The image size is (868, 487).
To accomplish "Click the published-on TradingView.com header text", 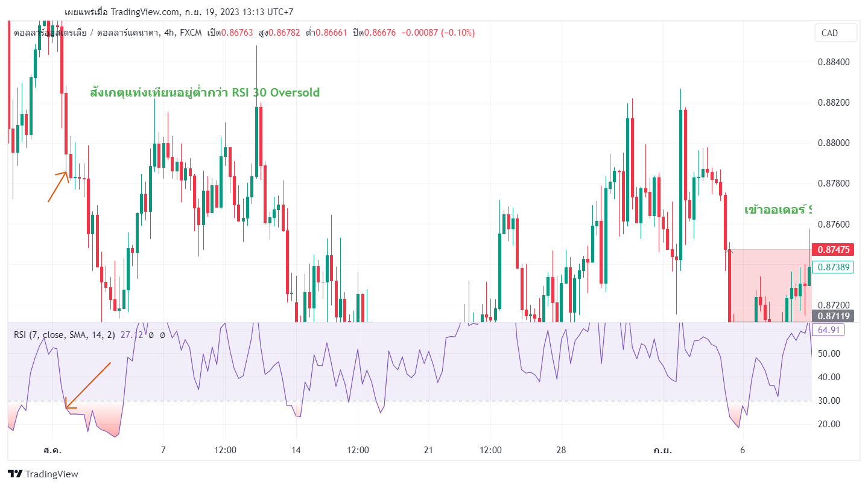I will coord(179,12).
